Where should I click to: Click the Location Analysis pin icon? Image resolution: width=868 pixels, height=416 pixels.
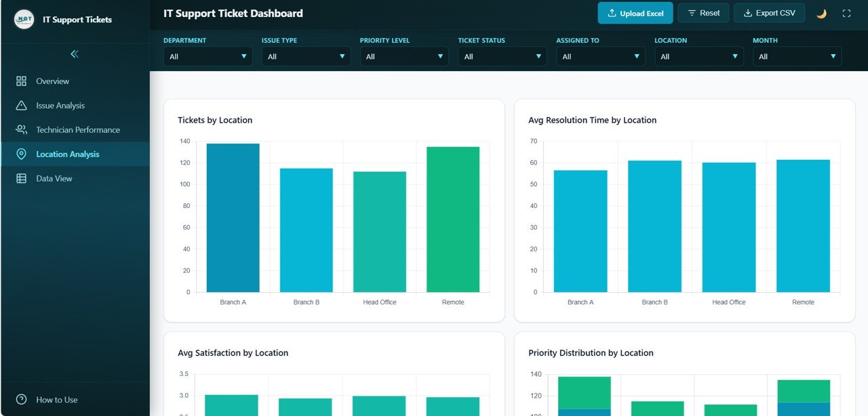click(x=21, y=154)
